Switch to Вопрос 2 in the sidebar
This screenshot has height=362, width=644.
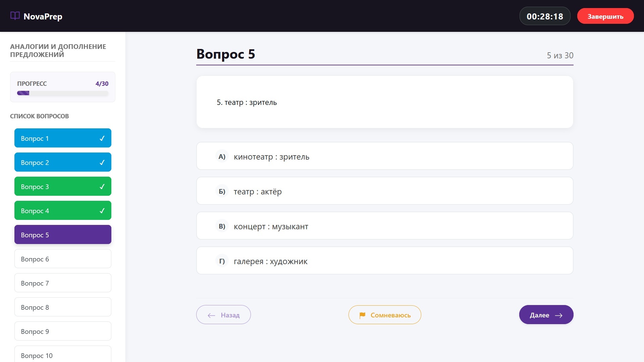pos(63,162)
